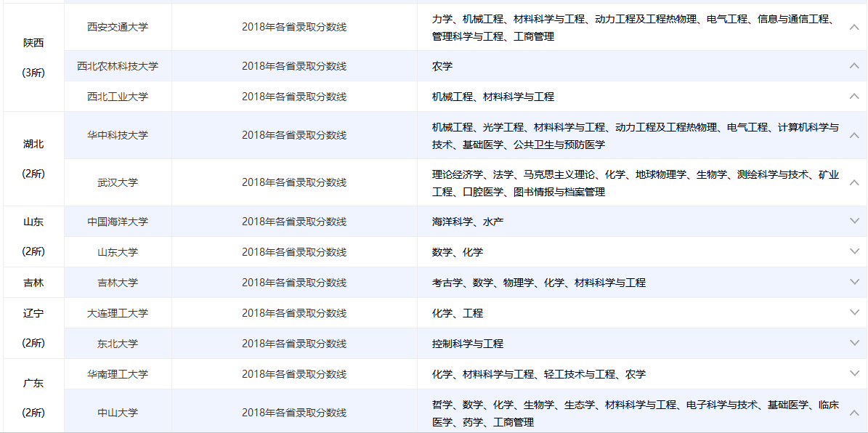View 2018年各省录取分数线 for 中国海洋大学

tap(294, 222)
